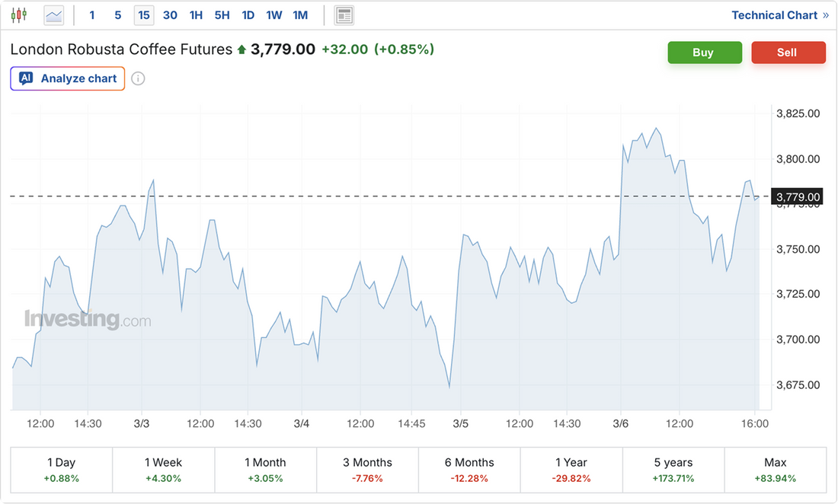Select the 6 Months range tab

469,470
